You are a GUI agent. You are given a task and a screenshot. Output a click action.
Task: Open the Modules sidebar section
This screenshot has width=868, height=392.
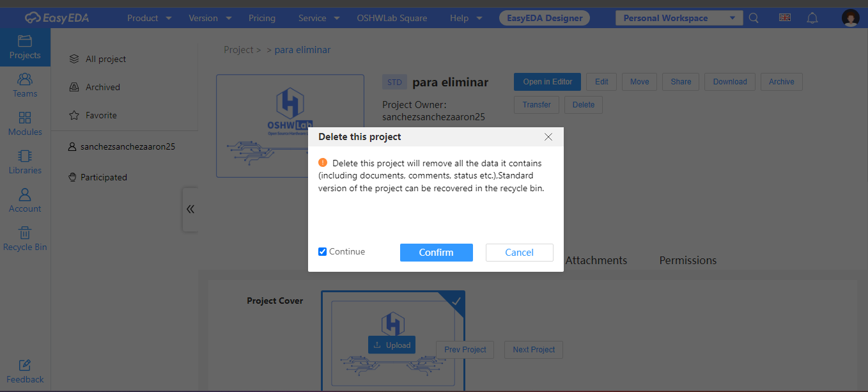click(x=25, y=124)
